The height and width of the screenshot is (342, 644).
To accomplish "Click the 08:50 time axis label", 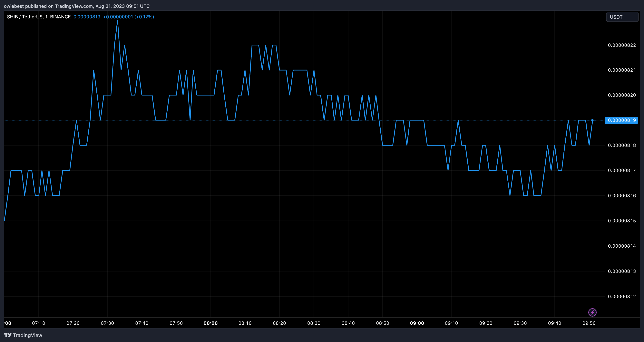I will tap(383, 323).
